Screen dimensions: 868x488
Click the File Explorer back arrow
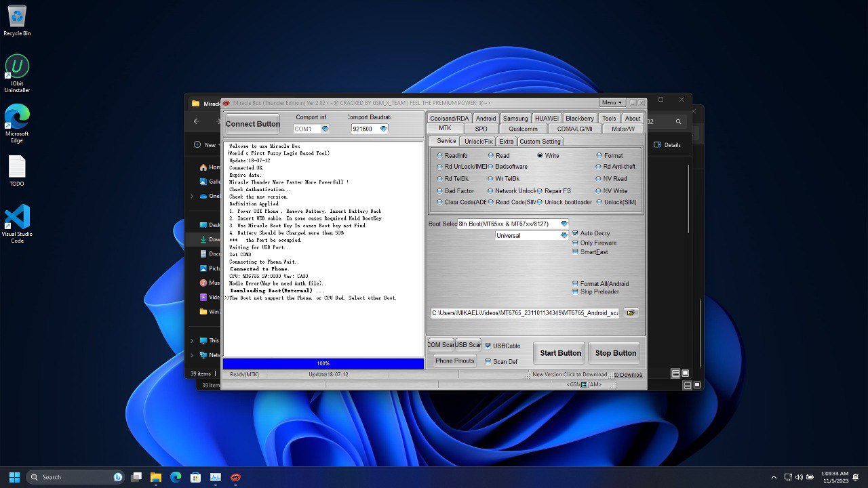196,121
